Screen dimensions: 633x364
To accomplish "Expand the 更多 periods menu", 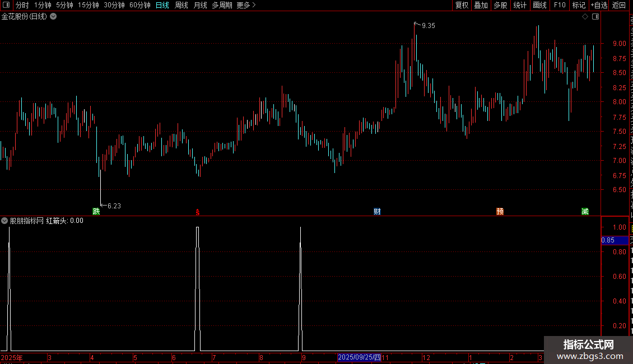I will 246,5.
